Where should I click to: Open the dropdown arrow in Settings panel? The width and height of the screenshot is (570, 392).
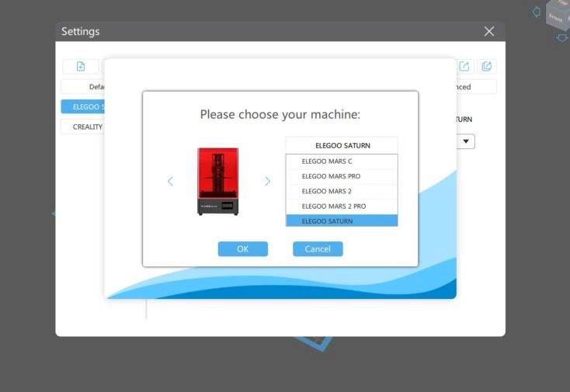[x=466, y=141]
